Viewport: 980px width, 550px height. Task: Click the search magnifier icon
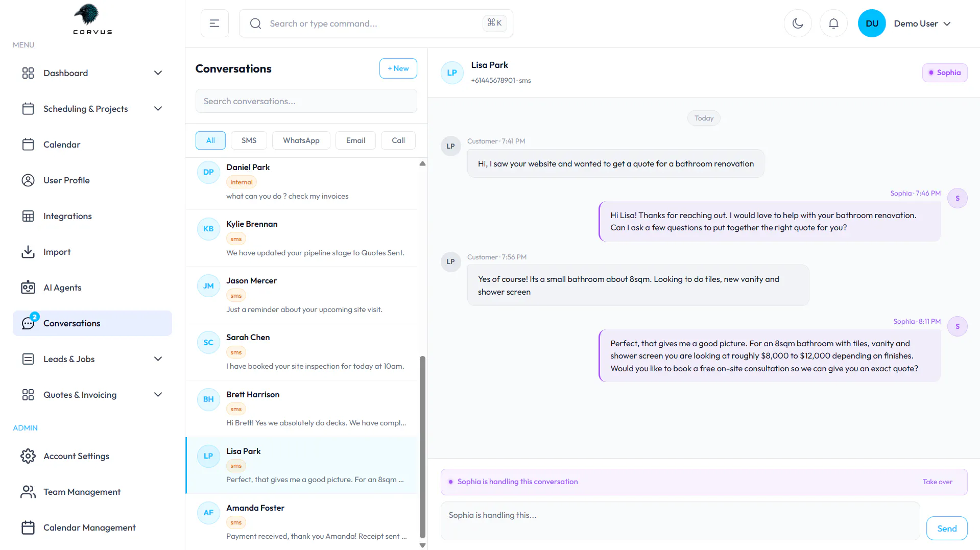pos(255,23)
